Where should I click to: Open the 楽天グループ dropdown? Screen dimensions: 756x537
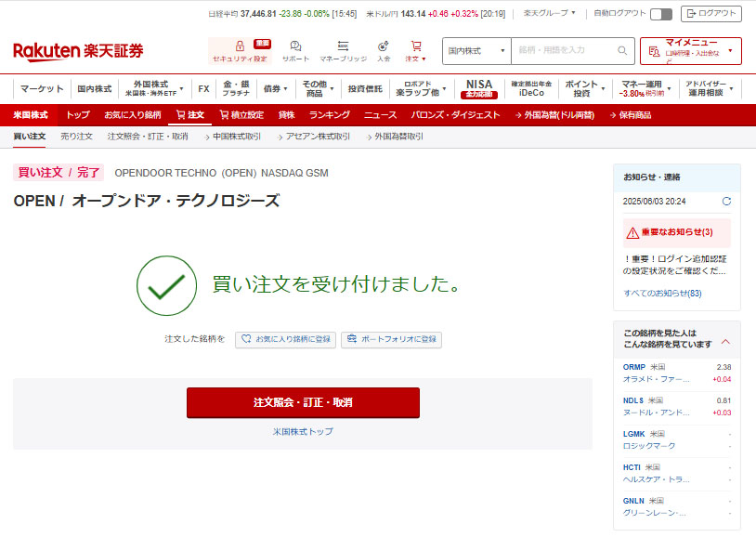(x=549, y=14)
